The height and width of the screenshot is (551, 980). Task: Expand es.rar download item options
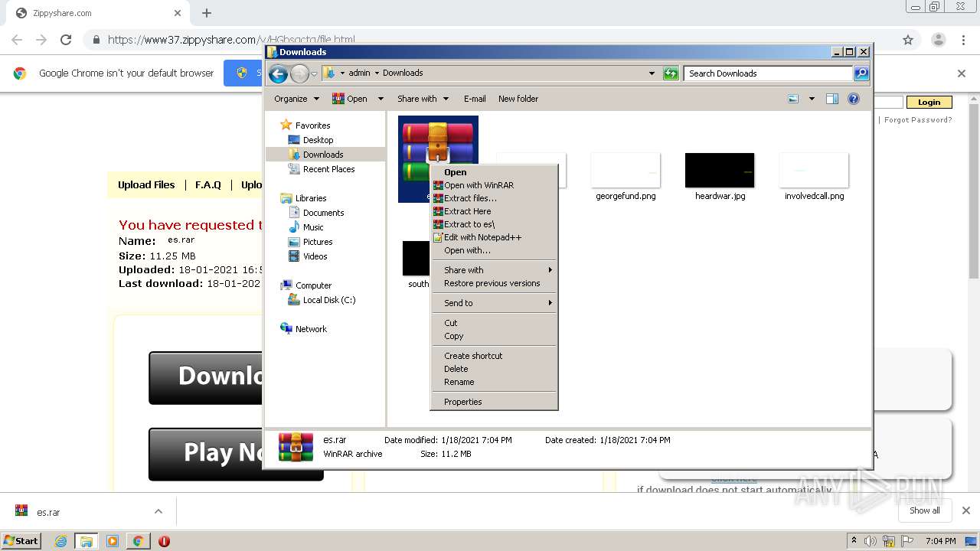coord(158,511)
